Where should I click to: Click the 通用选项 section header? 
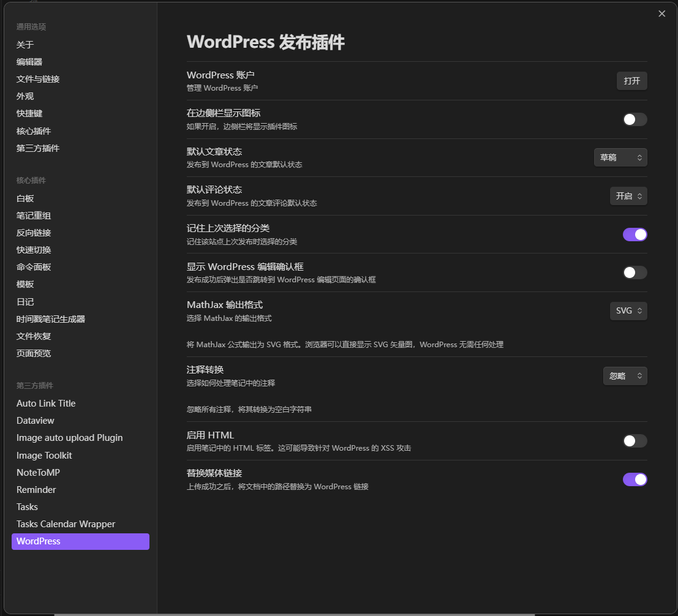(x=31, y=27)
